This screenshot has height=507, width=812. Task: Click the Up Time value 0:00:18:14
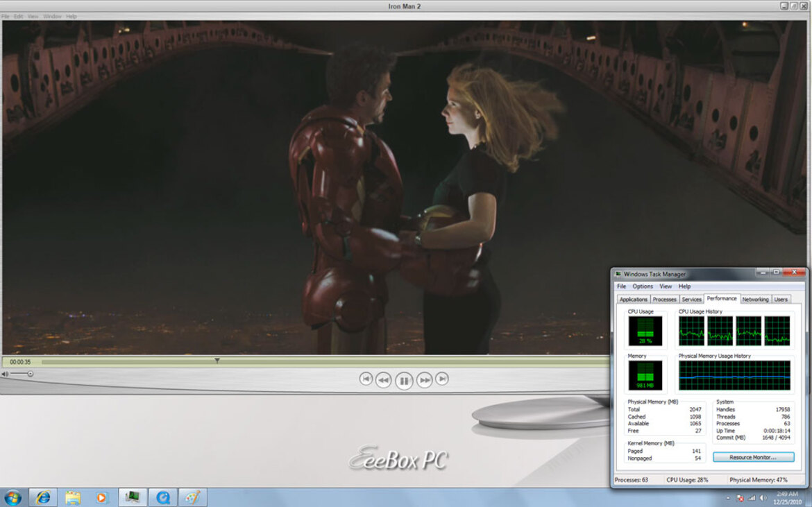click(x=777, y=431)
